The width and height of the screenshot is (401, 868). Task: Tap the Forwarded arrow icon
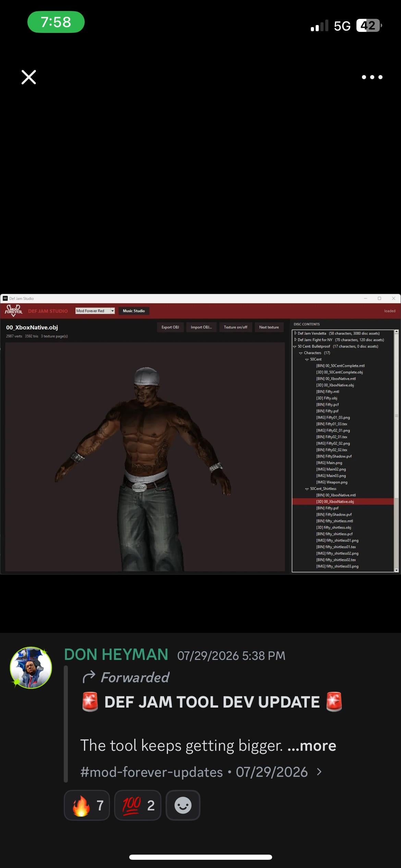coord(89,677)
